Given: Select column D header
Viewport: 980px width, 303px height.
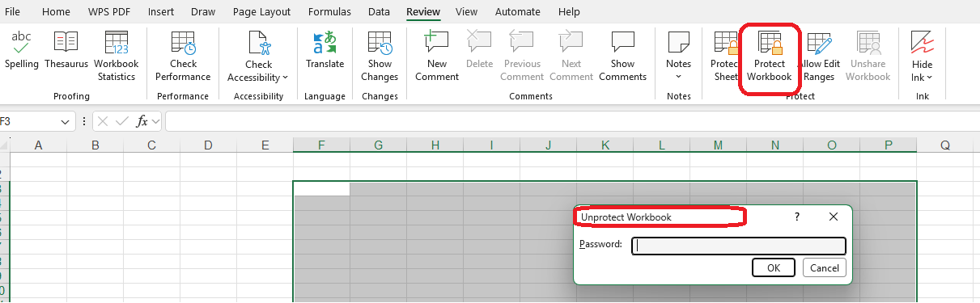Looking at the screenshot, I should click(208, 145).
